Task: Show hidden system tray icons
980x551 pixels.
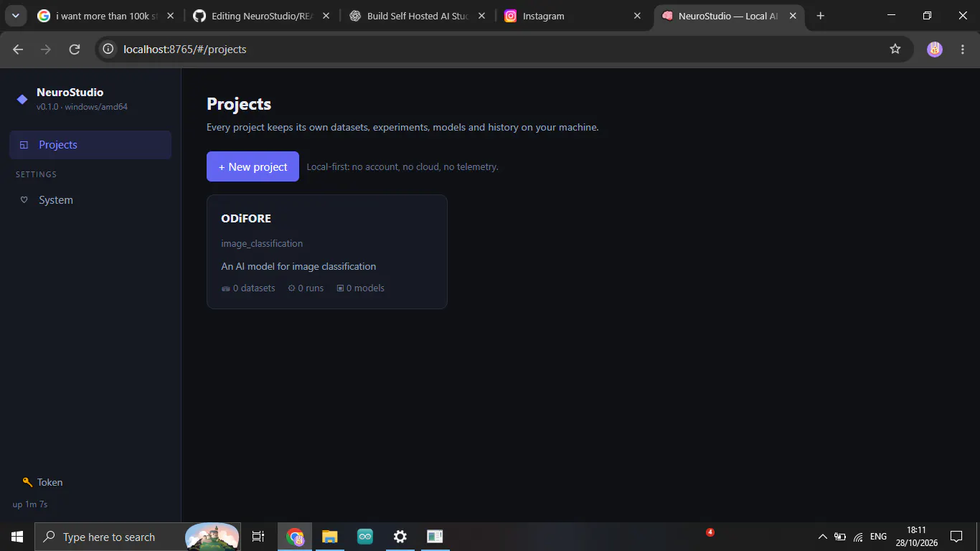Action: pyautogui.click(x=822, y=537)
